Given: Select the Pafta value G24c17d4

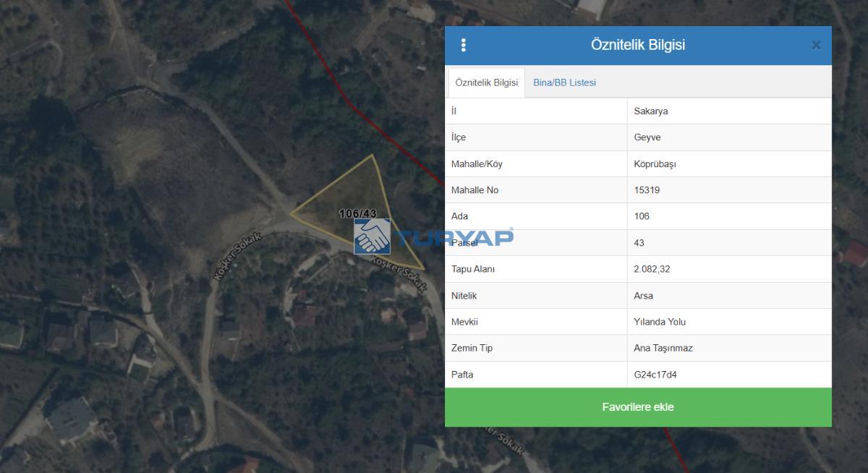Looking at the screenshot, I should tap(655, 375).
